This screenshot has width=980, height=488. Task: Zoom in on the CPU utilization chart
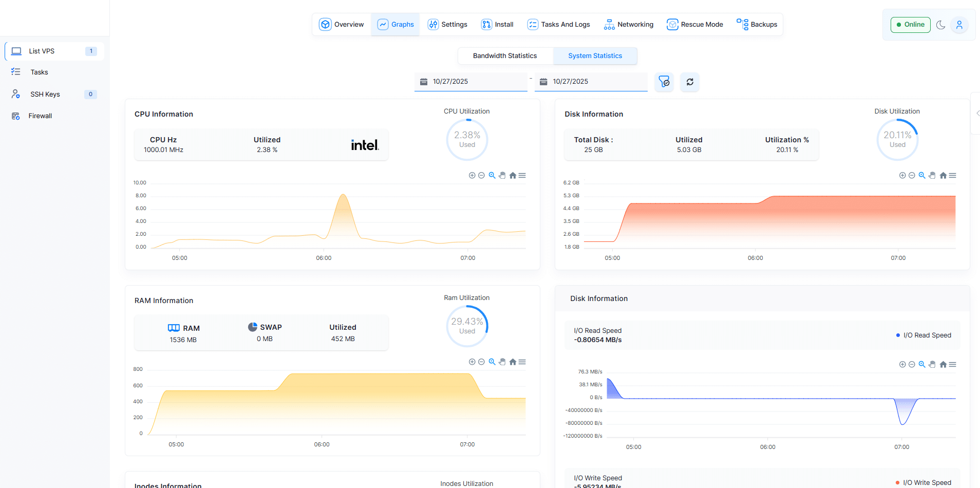click(x=472, y=176)
